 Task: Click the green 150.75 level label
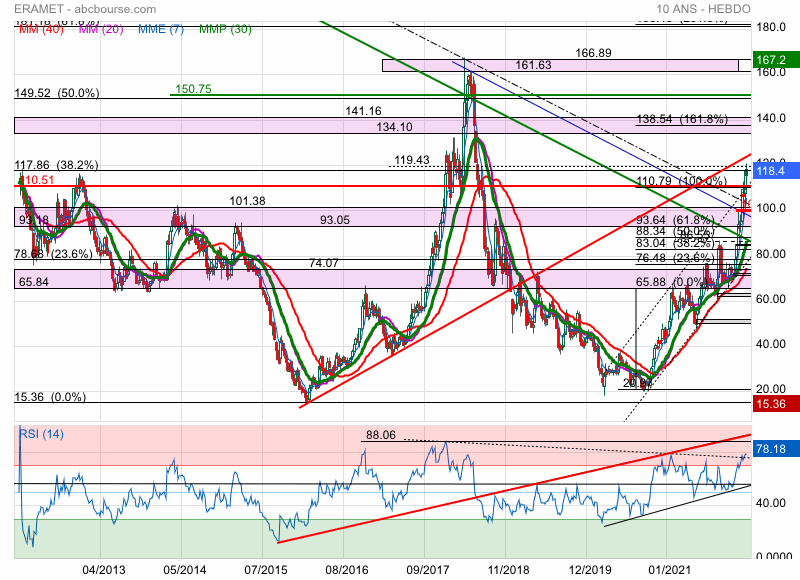pyautogui.click(x=193, y=89)
